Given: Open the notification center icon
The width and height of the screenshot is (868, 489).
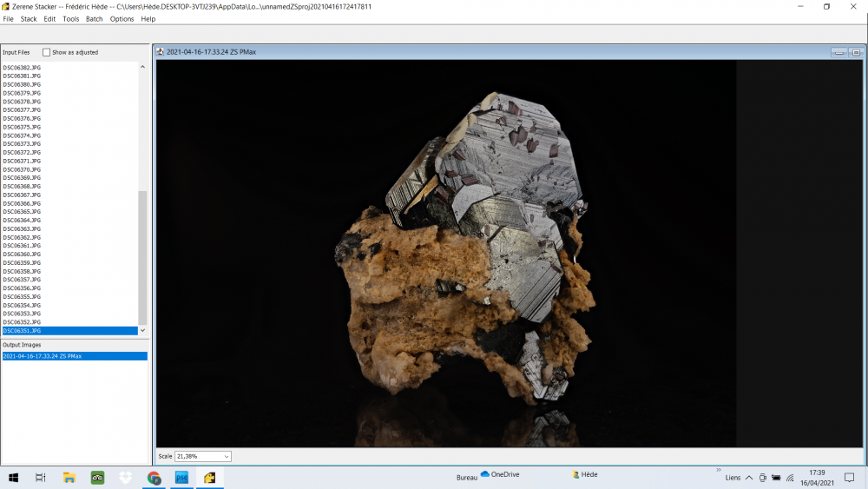Looking at the screenshot, I should [x=849, y=477].
